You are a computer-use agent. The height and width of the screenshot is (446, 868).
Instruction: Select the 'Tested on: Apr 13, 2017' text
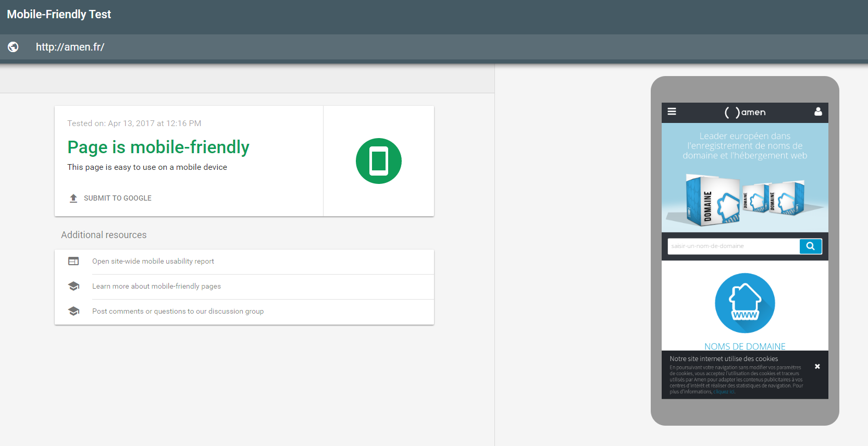[x=134, y=123]
